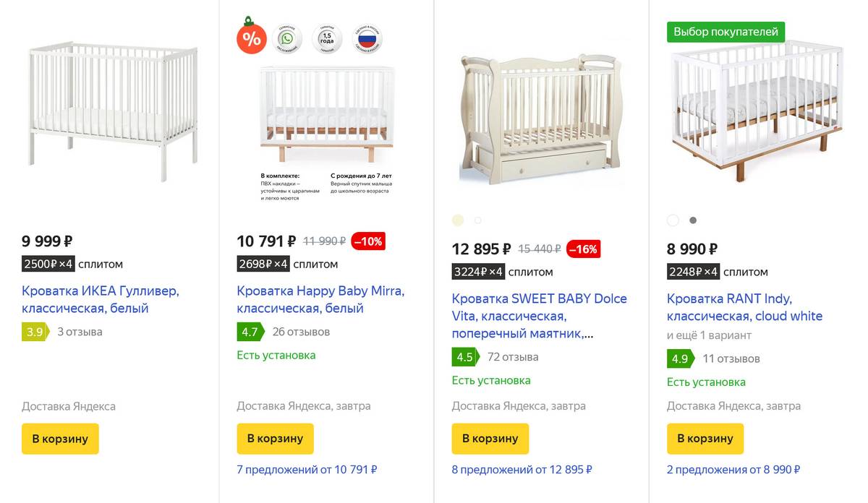Show 7 предложений от 10 791 ₽

pos(307,470)
